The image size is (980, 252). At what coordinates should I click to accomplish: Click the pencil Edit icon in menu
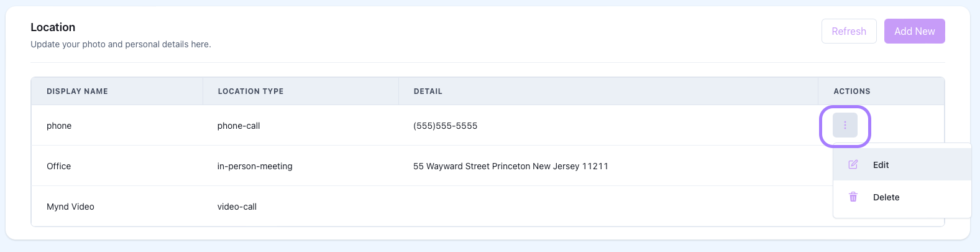[853, 165]
